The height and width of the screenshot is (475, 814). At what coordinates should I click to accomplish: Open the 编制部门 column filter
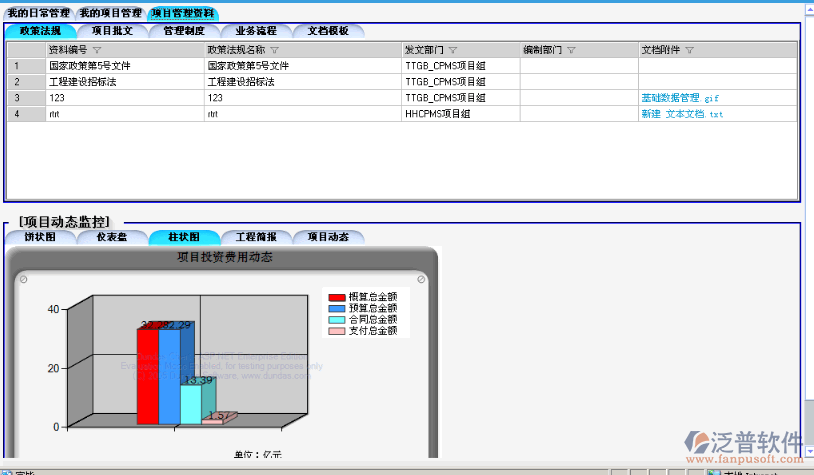click(571, 50)
